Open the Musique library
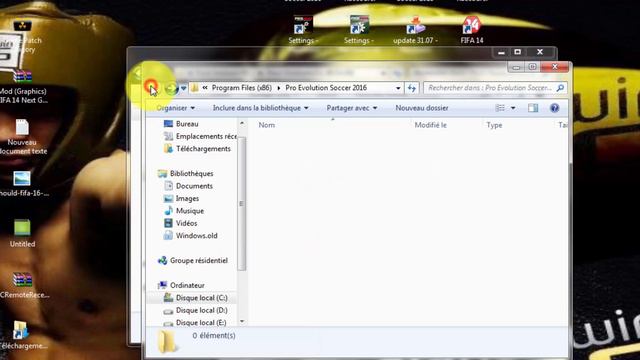This screenshot has height=360, width=640. pos(184,211)
